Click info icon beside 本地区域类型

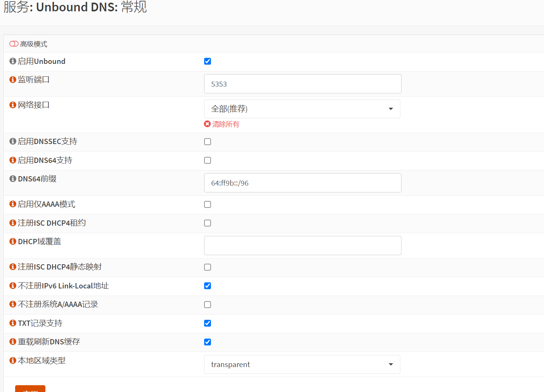pos(13,361)
